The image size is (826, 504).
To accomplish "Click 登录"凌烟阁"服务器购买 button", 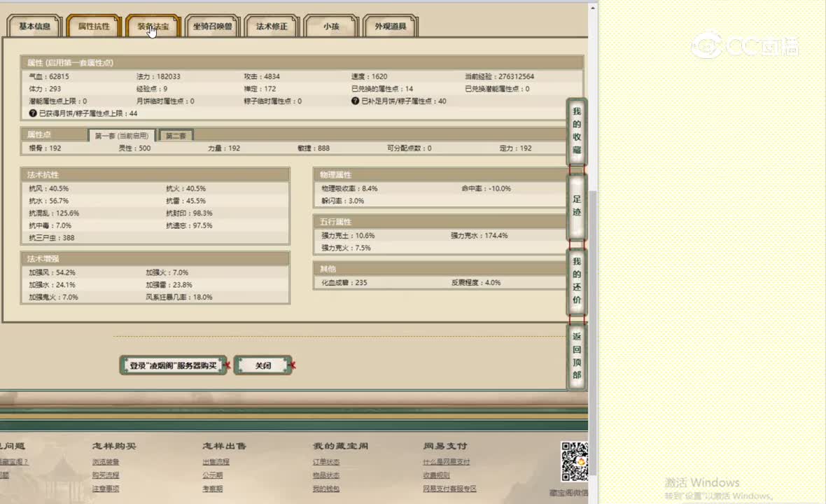I will point(174,365).
